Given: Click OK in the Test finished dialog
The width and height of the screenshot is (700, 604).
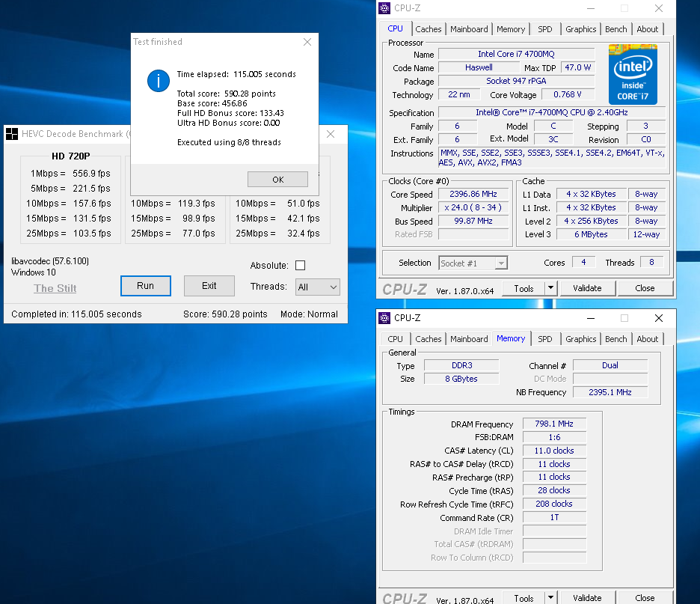Looking at the screenshot, I should click(277, 180).
